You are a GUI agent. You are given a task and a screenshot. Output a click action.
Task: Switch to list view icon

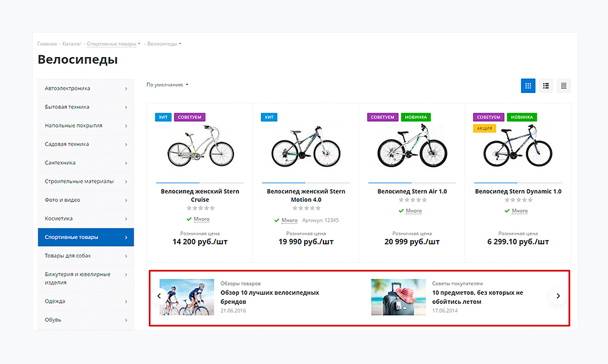point(546,86)
